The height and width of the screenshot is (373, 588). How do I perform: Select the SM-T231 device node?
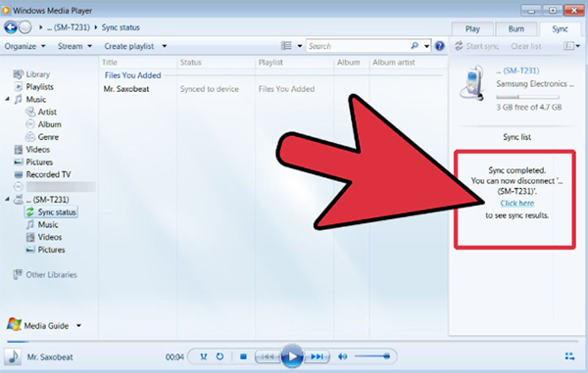(x=41, y=200)
